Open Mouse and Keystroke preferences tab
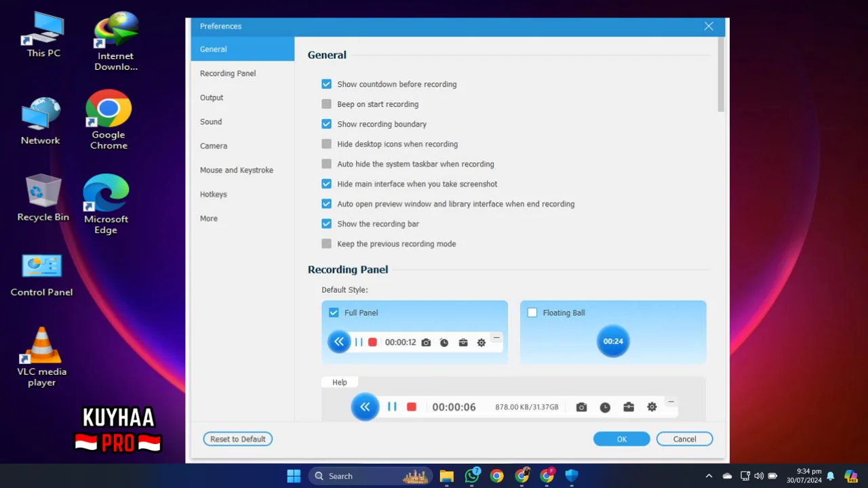The height and width of the screenshot is (488, 868). pyautogui.click(x=243, y=170)
